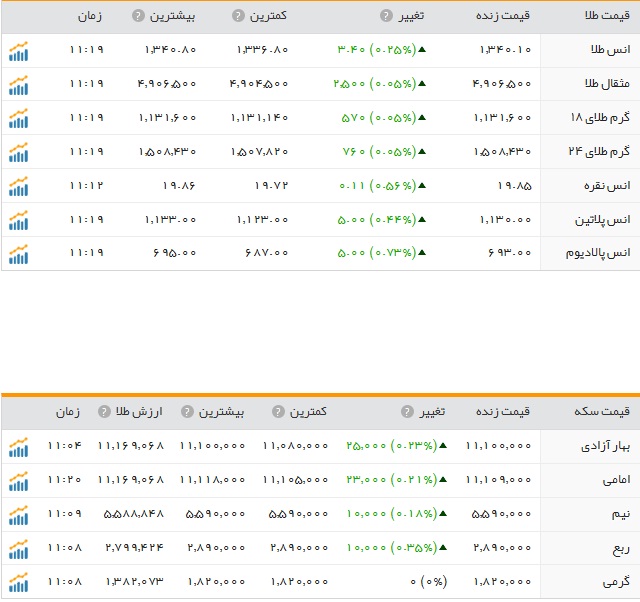Open the انس نقره row label
This screenshot has height=602, width=640.
(x=607, y=186)
